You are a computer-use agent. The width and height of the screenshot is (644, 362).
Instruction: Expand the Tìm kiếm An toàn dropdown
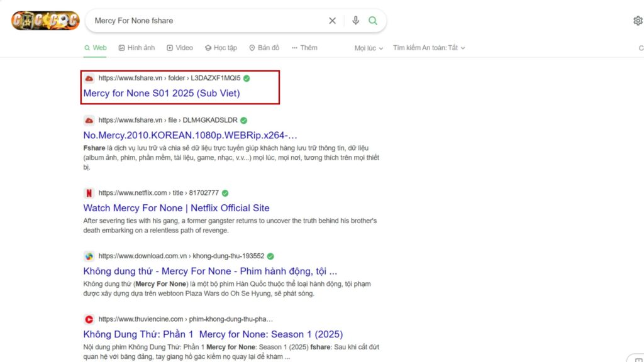(429, 48)
